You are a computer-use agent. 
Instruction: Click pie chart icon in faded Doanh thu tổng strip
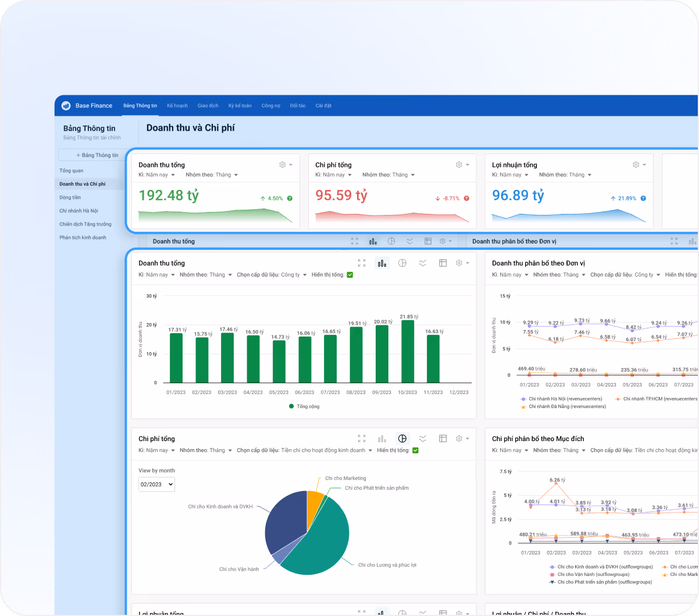coord(391,241)
